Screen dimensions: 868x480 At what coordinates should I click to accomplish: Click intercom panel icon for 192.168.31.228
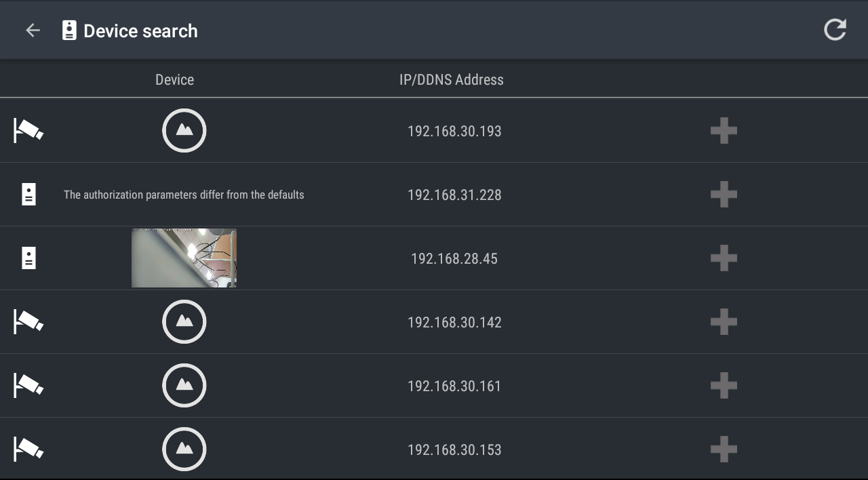pyautogui.click(x=28, y=195)
